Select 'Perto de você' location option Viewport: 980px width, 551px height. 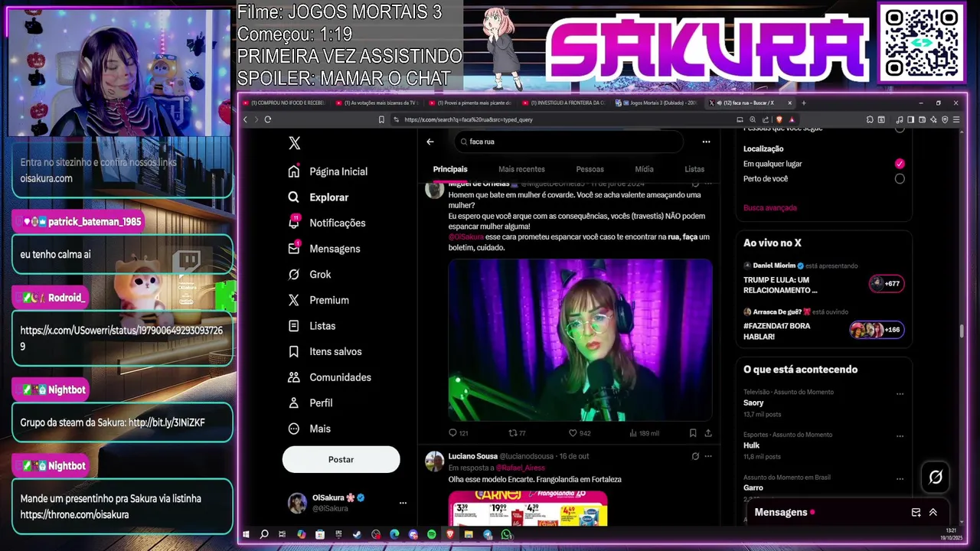click(900, 179)
